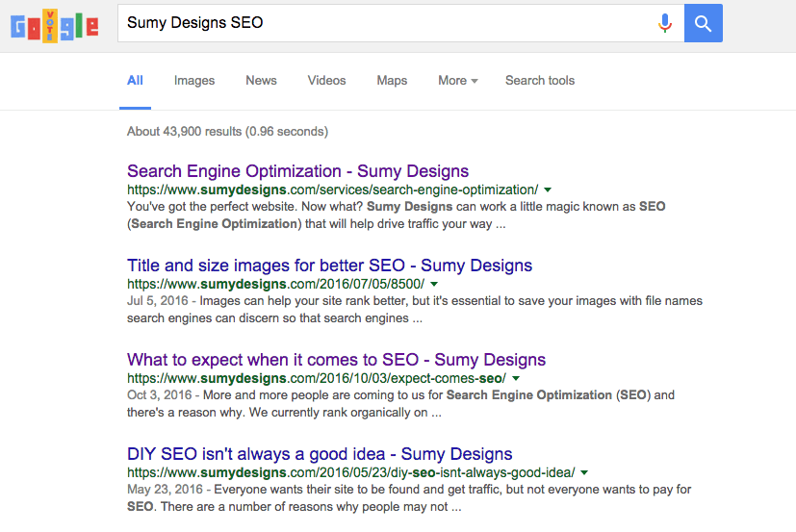Image resolution: width=796 pixels, height=532 pixels.
Task: Expand arrow next to 2016/07/05/8500 URL
Action: tap(434, 284)
